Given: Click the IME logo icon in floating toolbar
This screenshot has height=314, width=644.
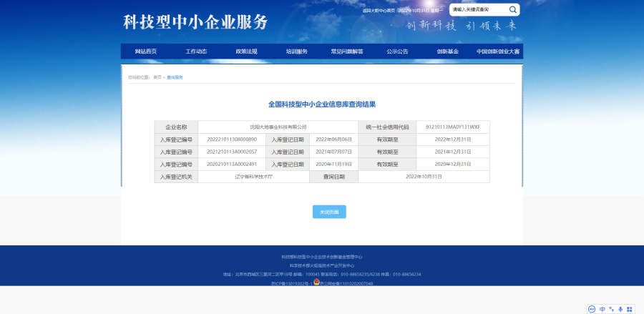Looking at the screenshot, I should click(592, 309).
